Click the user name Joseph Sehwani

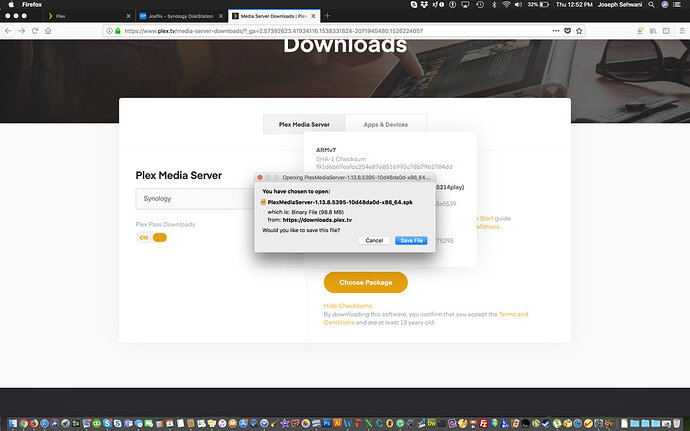[x=620, y=4]
